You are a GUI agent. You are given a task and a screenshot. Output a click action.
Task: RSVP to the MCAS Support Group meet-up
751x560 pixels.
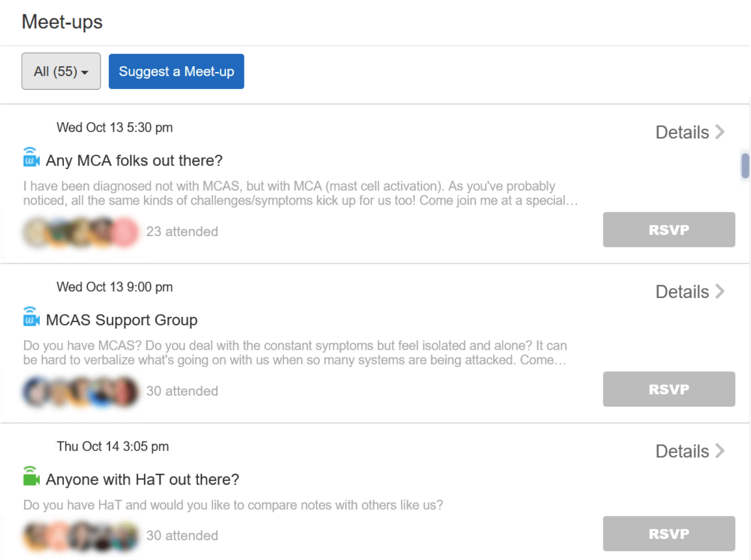[x=669, y=389]
